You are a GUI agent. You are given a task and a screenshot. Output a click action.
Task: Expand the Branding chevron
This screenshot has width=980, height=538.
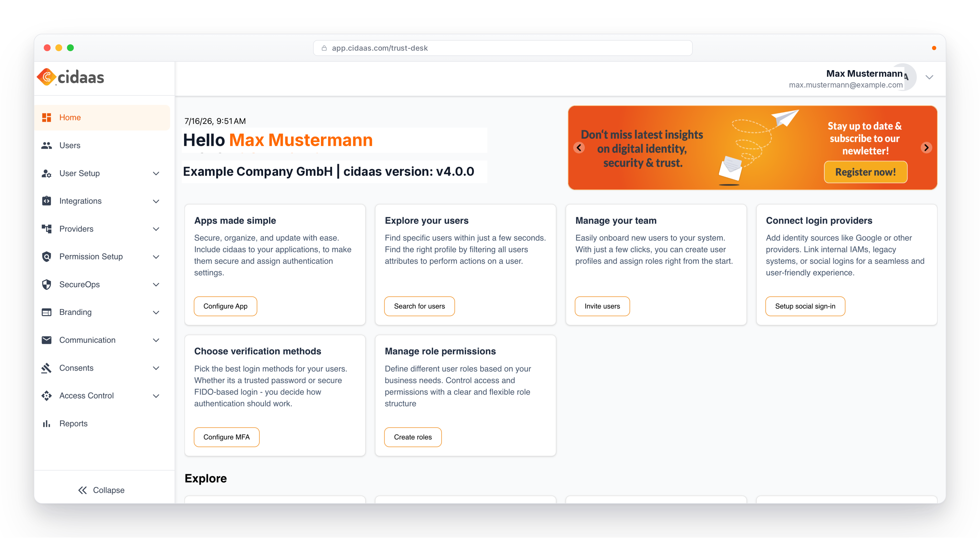(156, 312)
